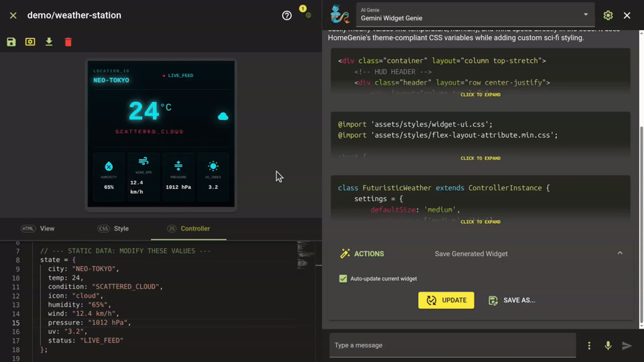Click the SAVE AS... button
This screenshot has height=362, width=644.
512,300
